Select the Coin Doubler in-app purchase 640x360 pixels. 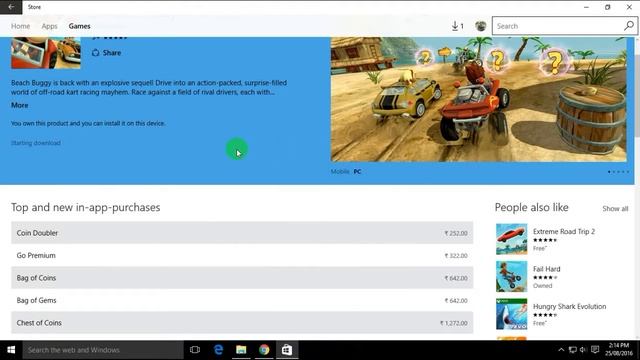(x=242, y=233)
